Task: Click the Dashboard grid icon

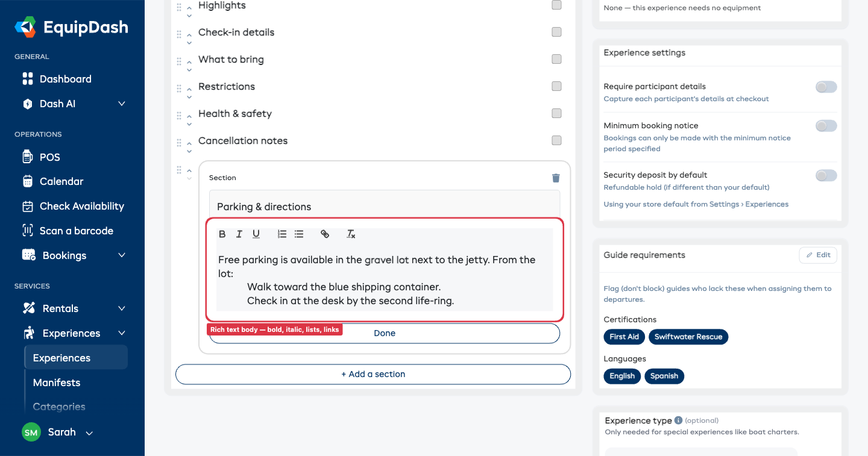Action: 28,79
